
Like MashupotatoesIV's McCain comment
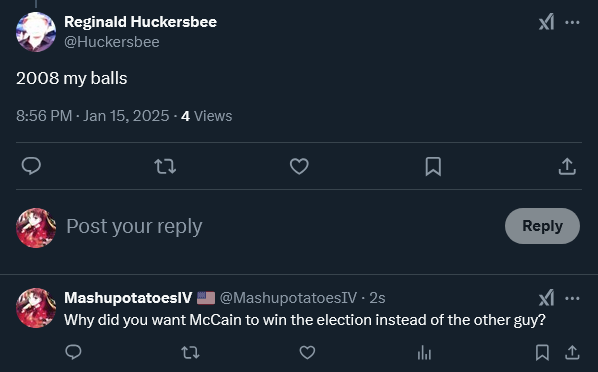coord(307,352)
